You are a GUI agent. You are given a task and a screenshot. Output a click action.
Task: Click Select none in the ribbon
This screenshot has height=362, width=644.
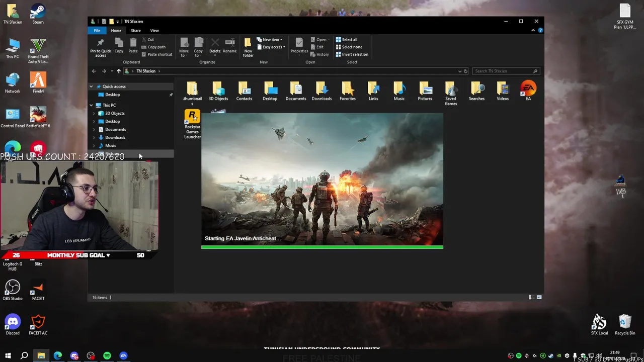click(x=349, y=47)
